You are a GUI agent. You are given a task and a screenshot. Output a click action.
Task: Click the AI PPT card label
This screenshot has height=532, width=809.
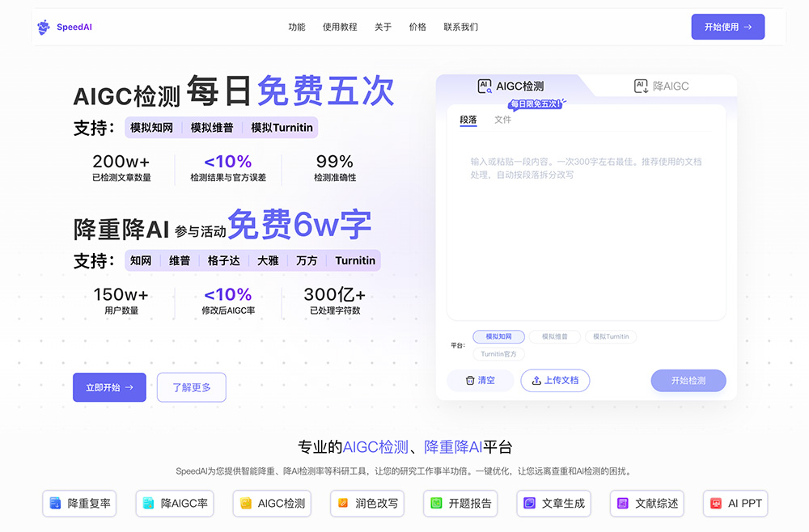(x=745, y=503)
